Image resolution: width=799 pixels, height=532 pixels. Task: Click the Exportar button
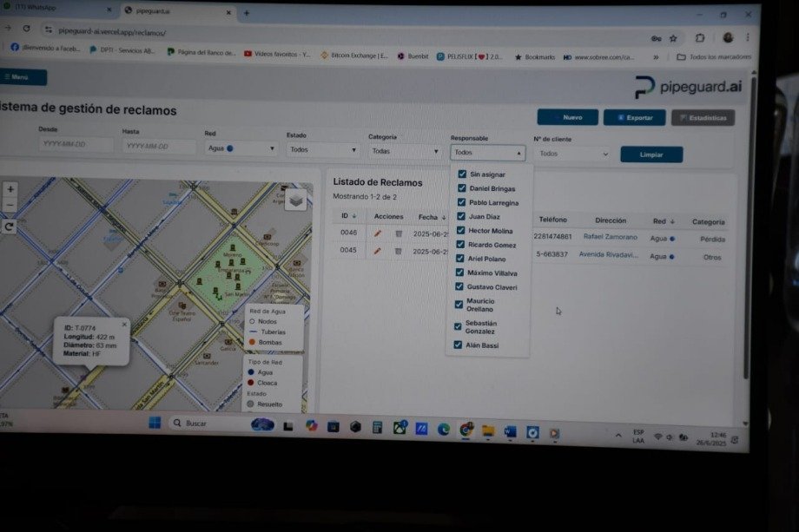[x=634, y=118]
